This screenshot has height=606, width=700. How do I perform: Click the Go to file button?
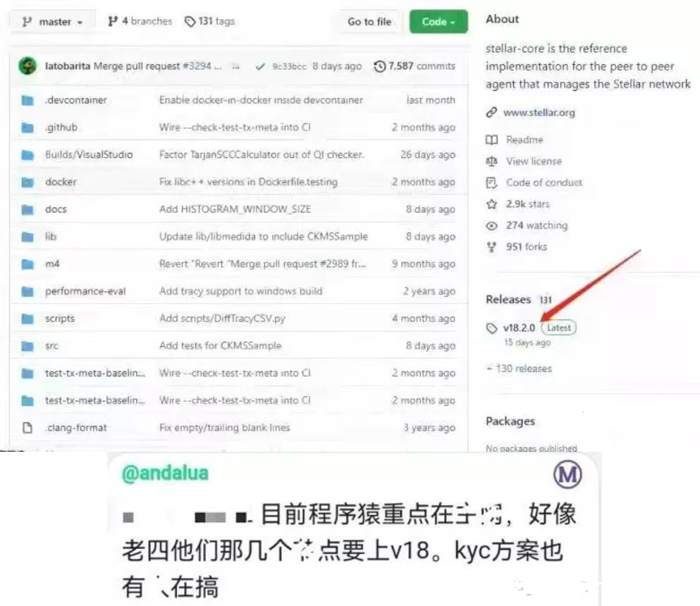369,21
